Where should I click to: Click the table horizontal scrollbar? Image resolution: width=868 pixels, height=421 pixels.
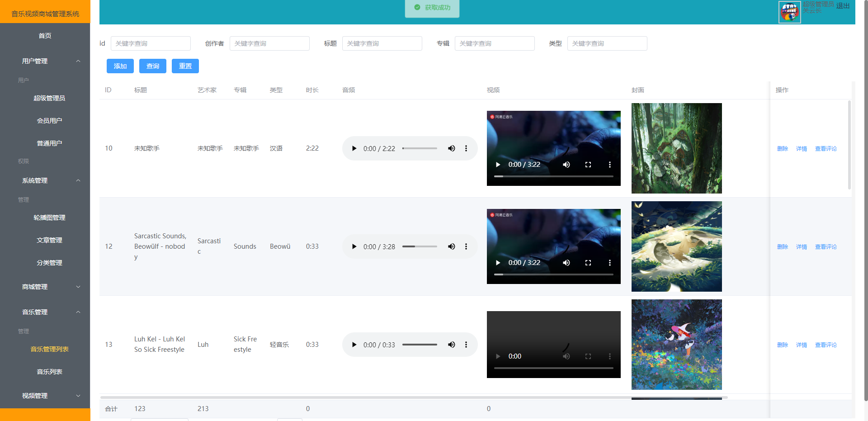(x=414, y=397)
